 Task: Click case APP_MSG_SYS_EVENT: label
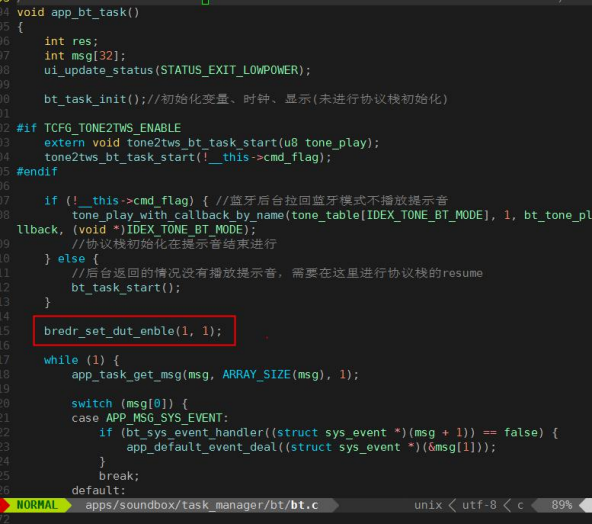150,418
